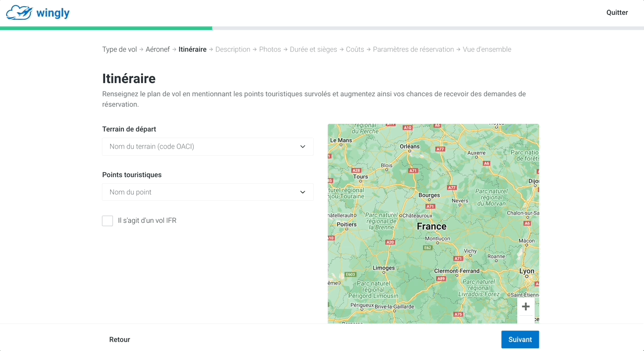
Task: Click 'Vichy' on the map
Action: pos(470,251)
